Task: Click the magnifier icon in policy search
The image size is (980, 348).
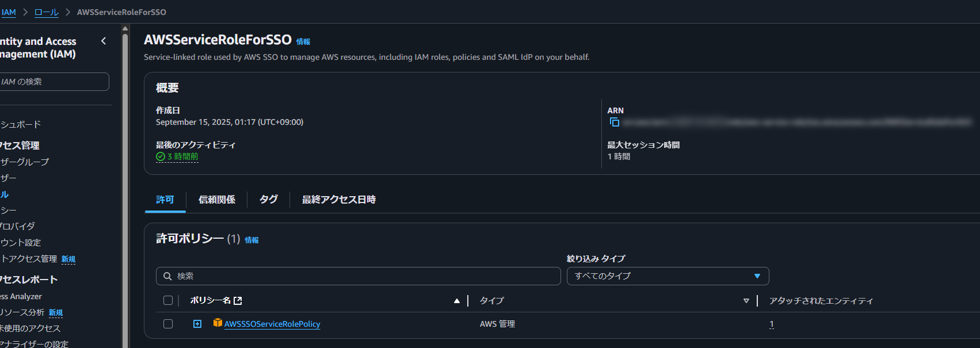Action: 167,276
